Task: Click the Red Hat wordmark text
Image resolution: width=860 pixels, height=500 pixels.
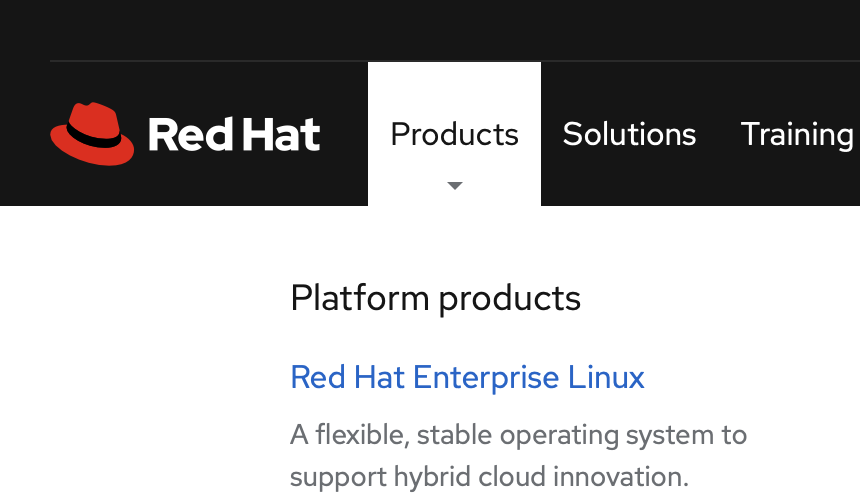Action: point(234,134)
